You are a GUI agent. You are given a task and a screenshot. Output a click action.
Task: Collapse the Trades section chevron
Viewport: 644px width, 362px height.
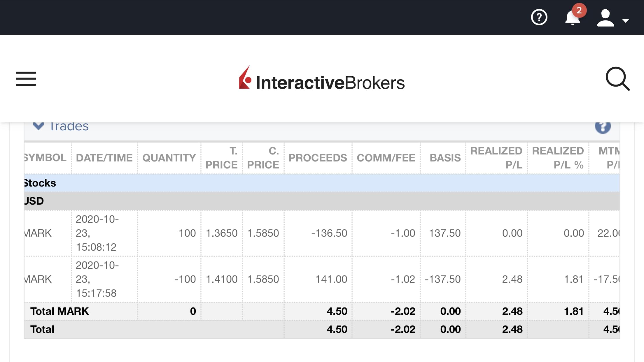(38, 126)
